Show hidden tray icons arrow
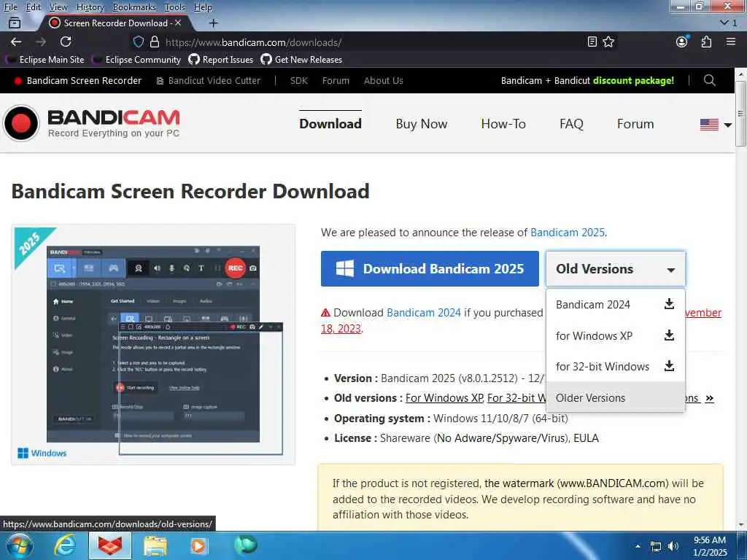The image size is (747, 560). (638, 546)
